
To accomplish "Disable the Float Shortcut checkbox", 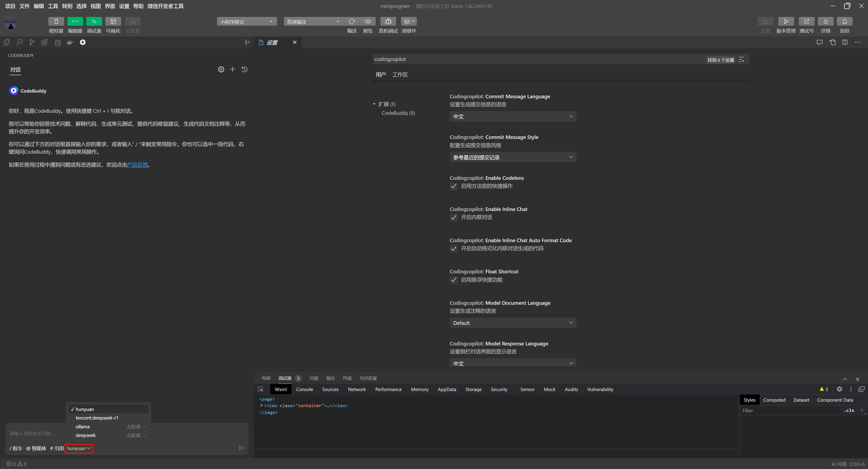I will 453,280.
